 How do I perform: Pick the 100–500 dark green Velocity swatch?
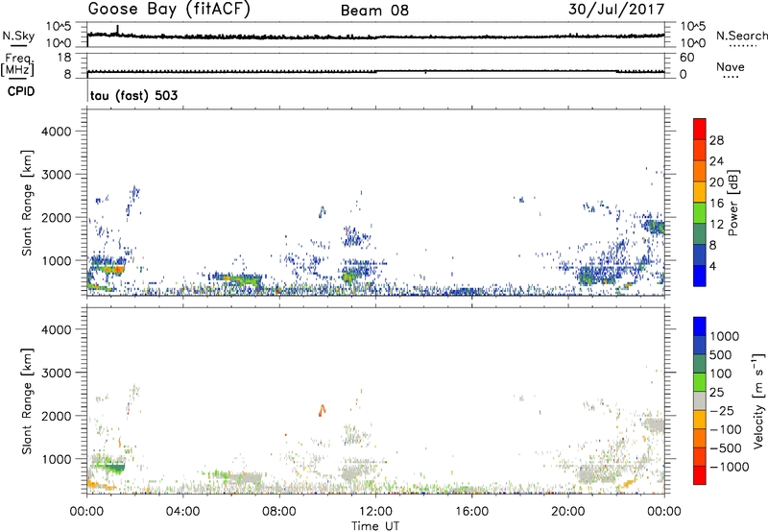pyautogui.click(x=700, y=364)
